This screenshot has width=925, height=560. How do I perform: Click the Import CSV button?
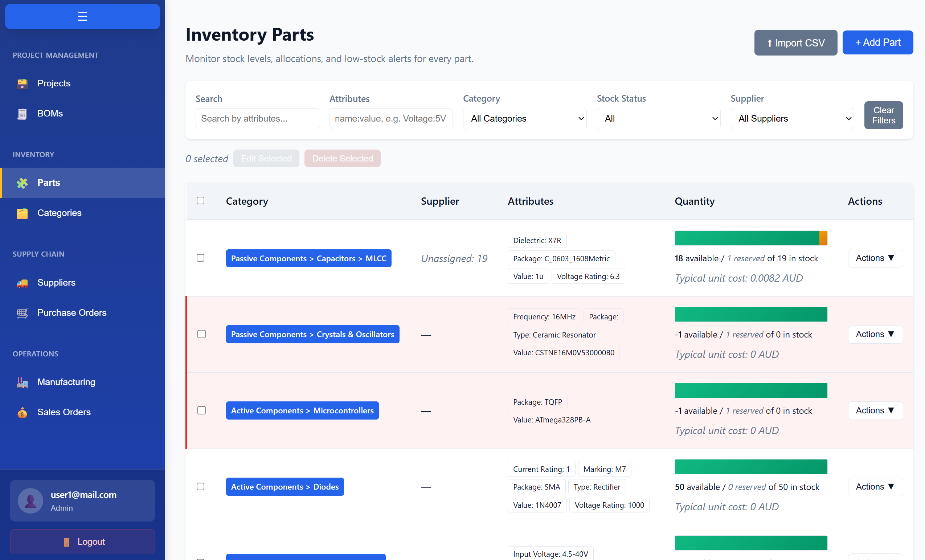click(x=795, y=42)
